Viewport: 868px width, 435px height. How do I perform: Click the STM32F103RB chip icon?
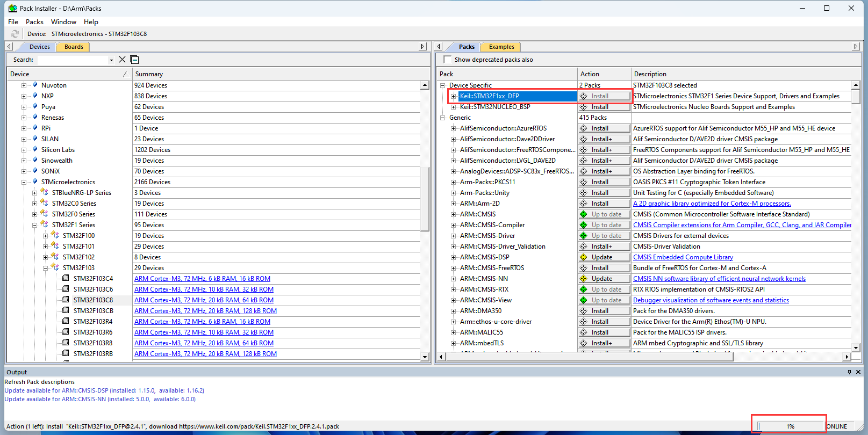[x=66, y=353]
